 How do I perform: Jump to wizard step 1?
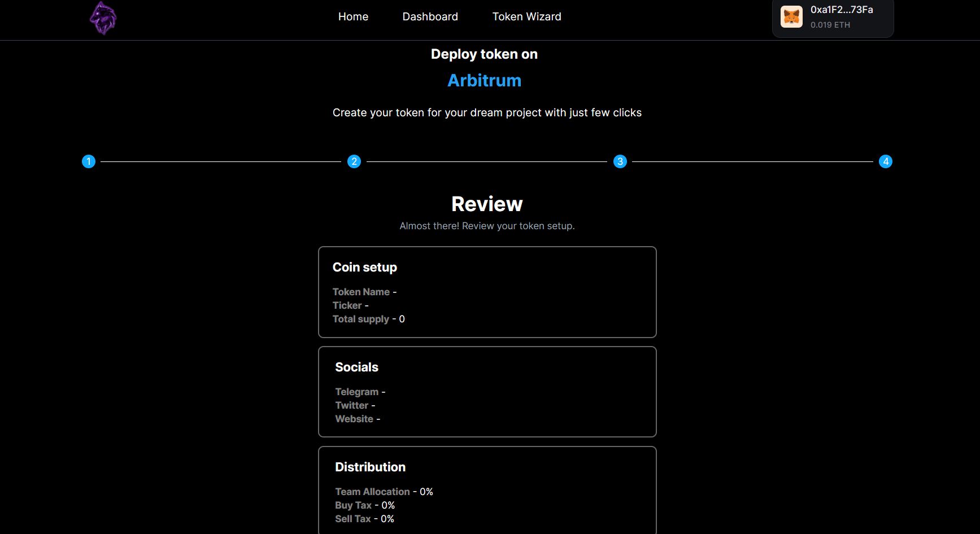point(89,161)
